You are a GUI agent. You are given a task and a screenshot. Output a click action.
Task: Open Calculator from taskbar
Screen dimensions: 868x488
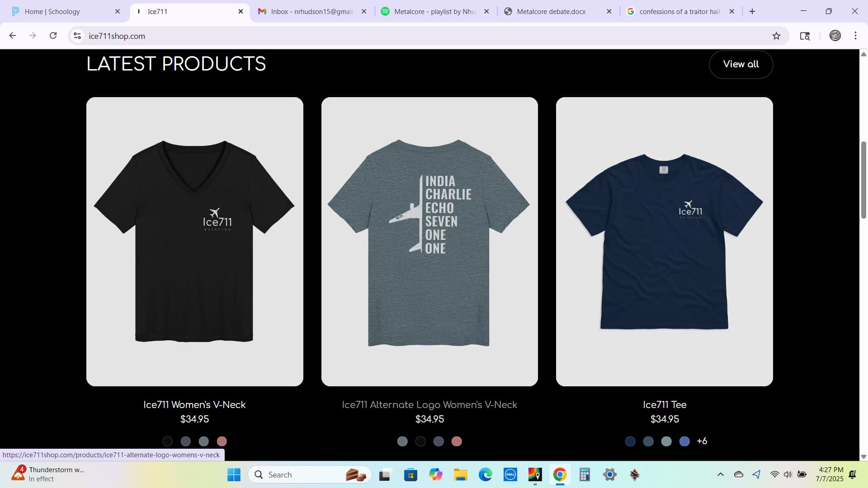pyautogui.click(x=585, y=474)
